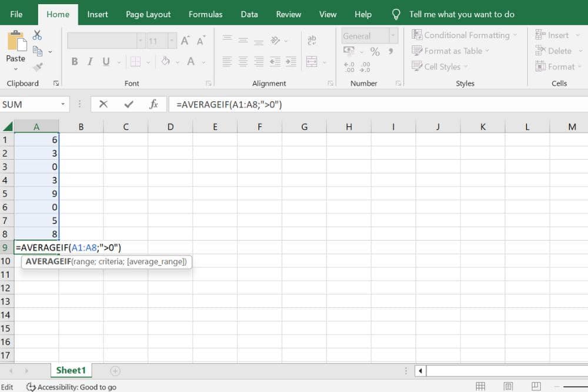
Task: Select the column D header
Action: tap(170, 126)
